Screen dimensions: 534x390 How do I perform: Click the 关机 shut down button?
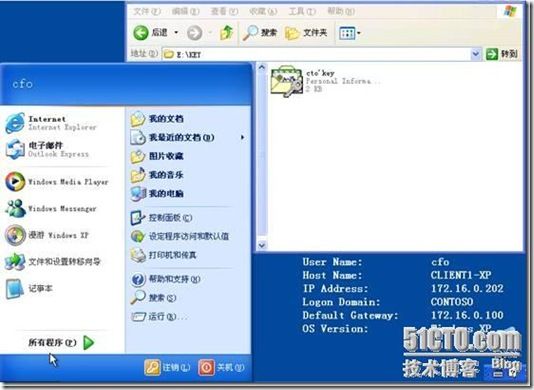point(221,368)
